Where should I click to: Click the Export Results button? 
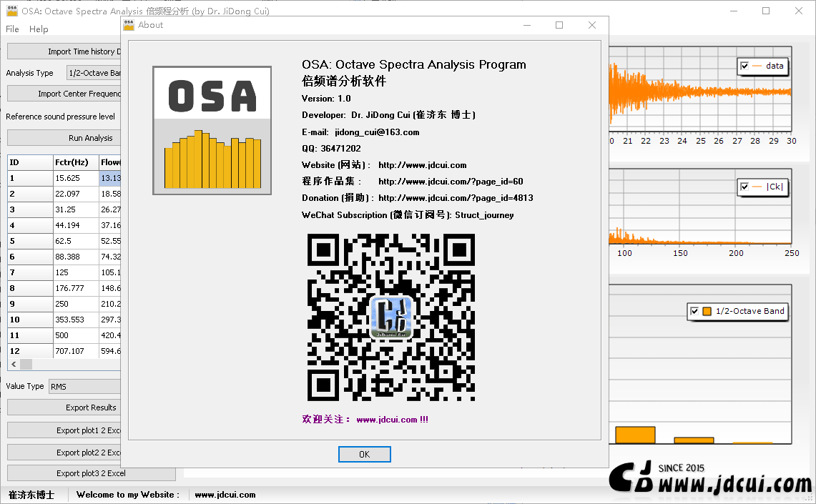click(64, 407)
